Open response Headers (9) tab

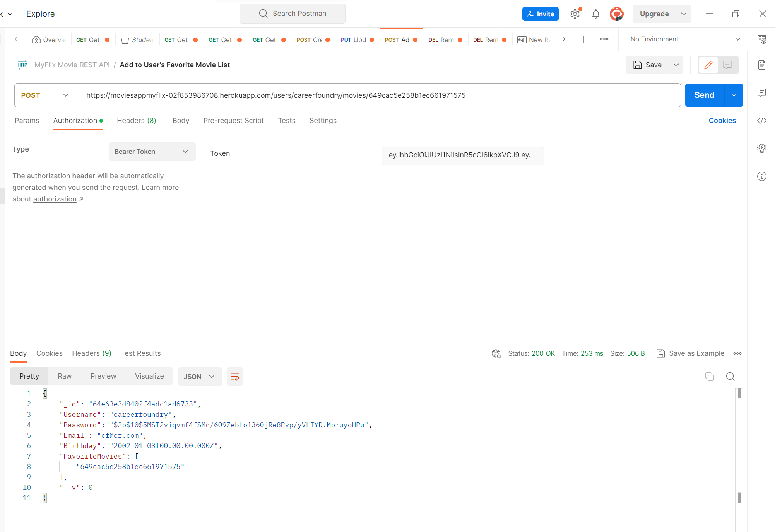tap(92, 353)
